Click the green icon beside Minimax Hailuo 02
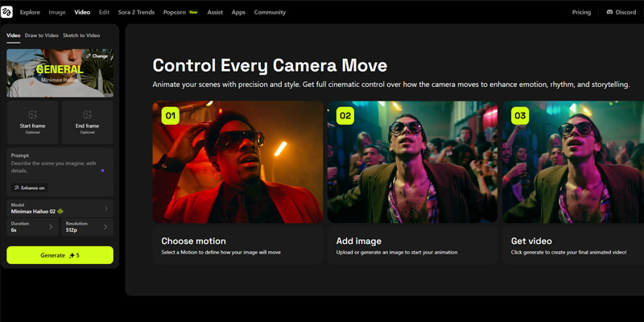The image size is (644, 322). click(x=60, y=211)
